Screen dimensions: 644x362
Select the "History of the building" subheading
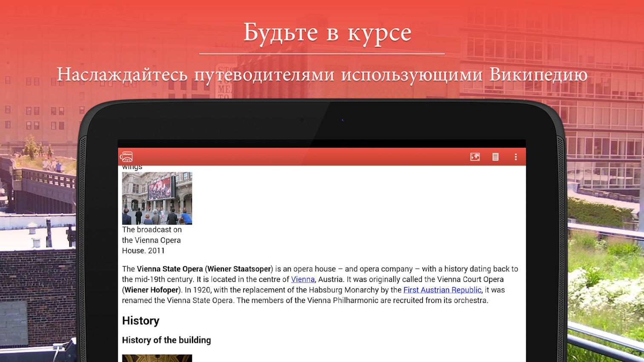coord(166,340)
